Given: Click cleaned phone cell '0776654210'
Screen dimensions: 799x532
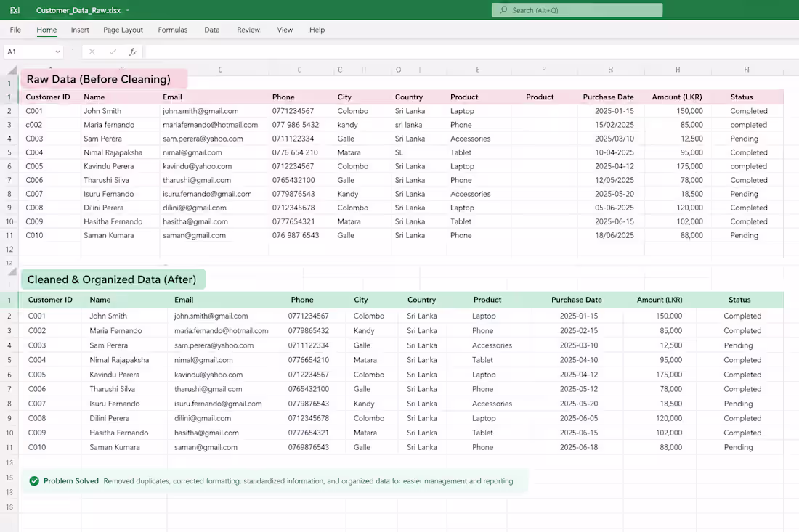Looking at the screenshot, I should (x=308, y=360).
